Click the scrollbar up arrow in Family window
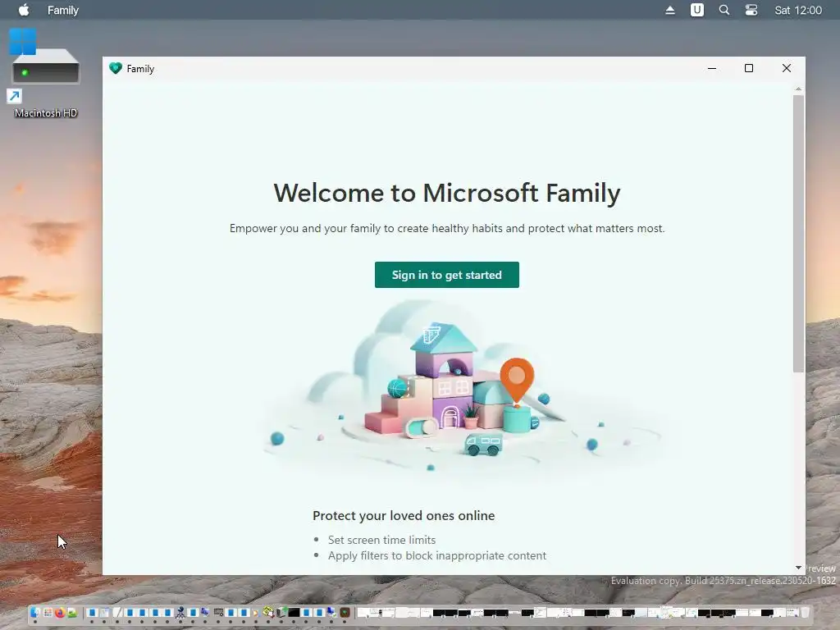 pos(798,89)
